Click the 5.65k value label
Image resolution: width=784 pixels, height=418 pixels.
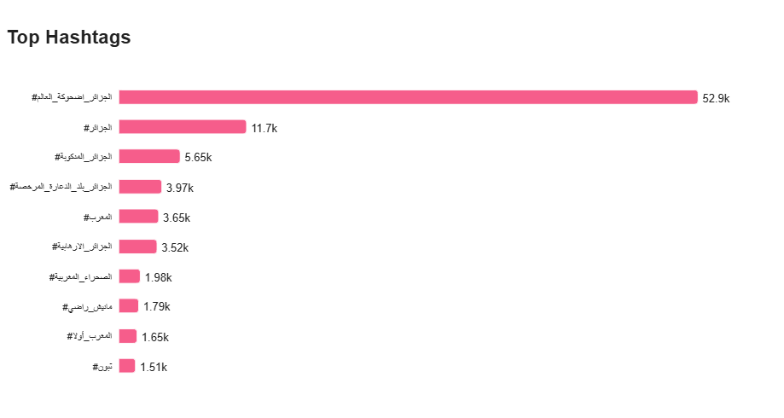coord(198,158)
